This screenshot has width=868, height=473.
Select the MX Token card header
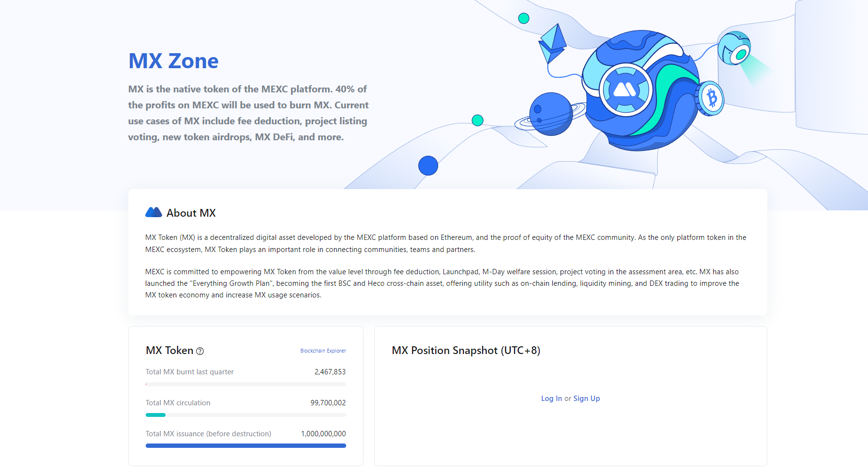point(169,350)
